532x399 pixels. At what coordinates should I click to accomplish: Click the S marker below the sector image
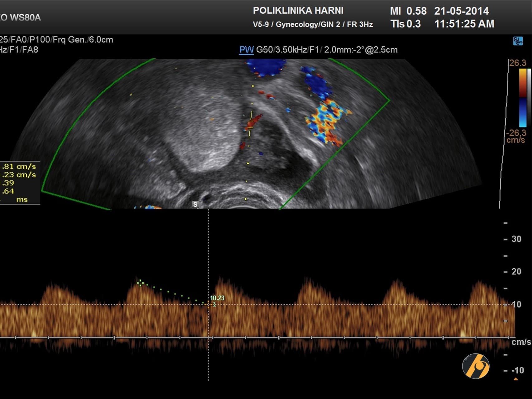[x=195, y=204]
